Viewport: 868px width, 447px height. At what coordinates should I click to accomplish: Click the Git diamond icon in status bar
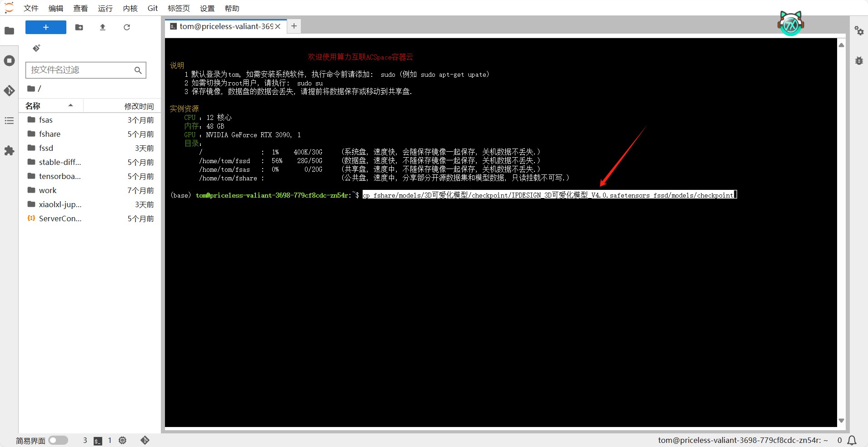click(x=145, y=440)
